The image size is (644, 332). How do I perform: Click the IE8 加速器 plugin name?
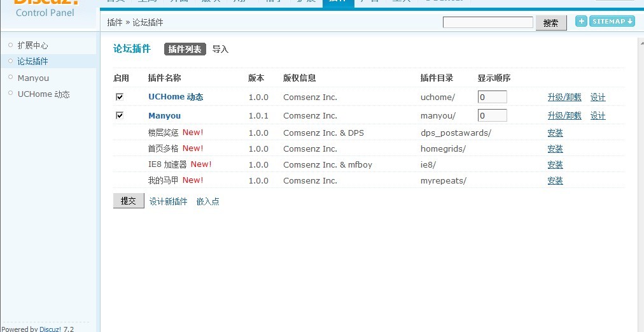coord(167,164)
